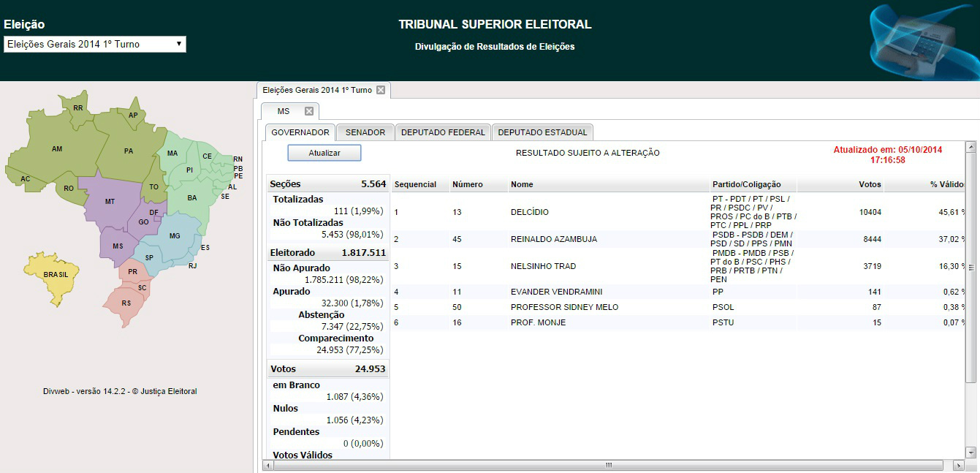Close the Eleições Gerais 2014 1º Turno tab
Screen dimensions: 980x473
[x=380, y=90]
